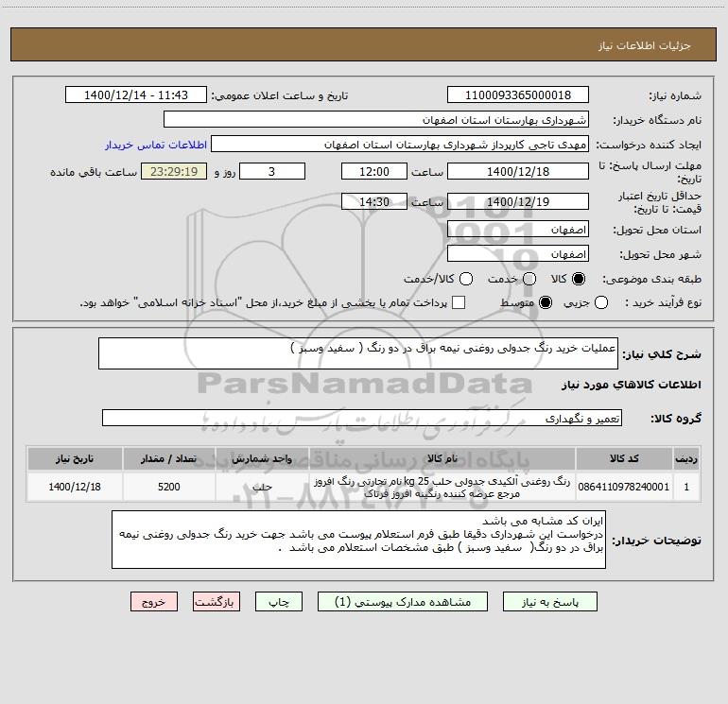Viewport: 728px width, 704px height.
Task: Click the چاپ print button
Action: click(279, 602)
